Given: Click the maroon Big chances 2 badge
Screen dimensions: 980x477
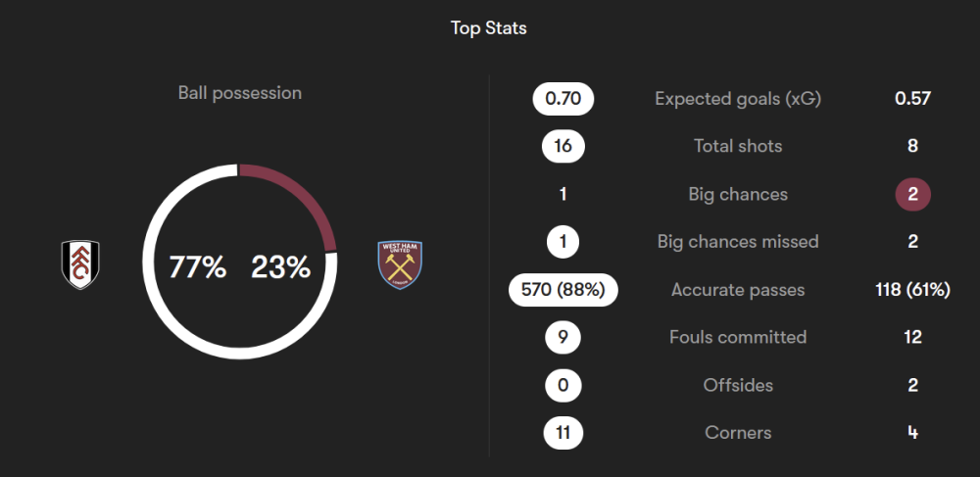Looking at the screenshot, I should [x=912, y=194].
